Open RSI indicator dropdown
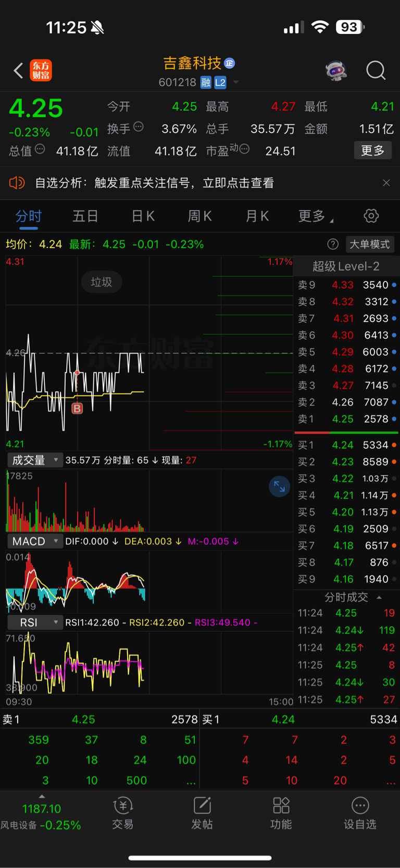 [x=34, y=622]
